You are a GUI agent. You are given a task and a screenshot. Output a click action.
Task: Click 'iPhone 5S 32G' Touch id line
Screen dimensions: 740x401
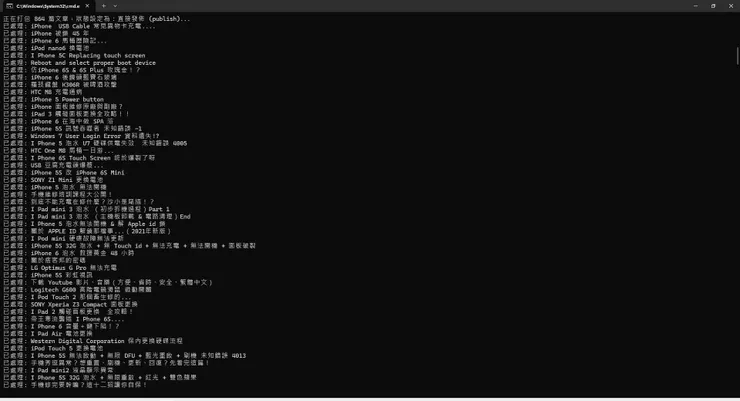130,246
